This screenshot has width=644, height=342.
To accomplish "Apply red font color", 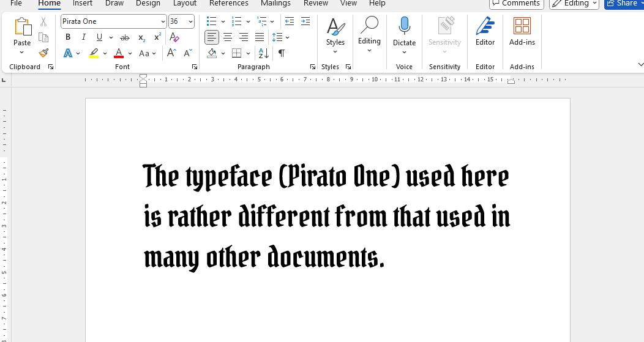I will coord(119,53).
